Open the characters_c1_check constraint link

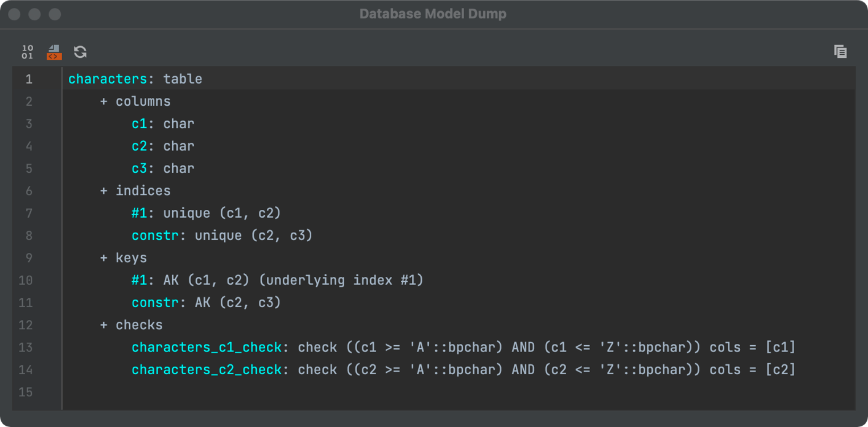tap(207, 347)
